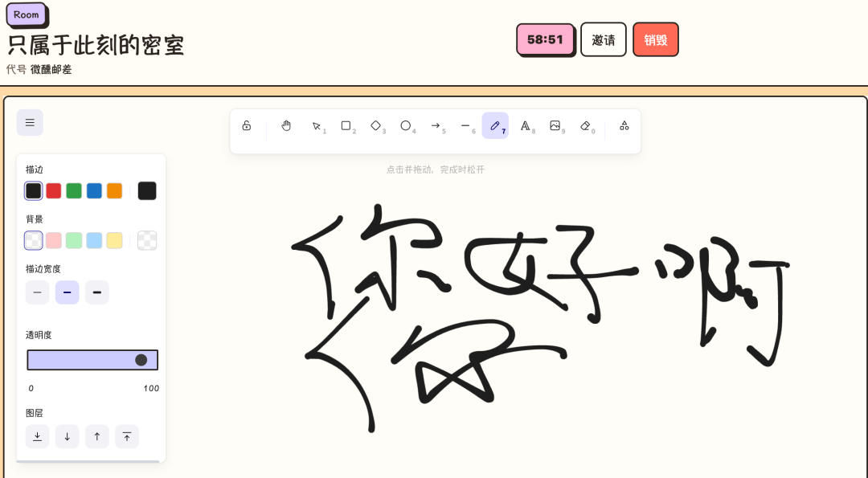Click the room title 只属于此刻的密室

click(x=96, y=45)
